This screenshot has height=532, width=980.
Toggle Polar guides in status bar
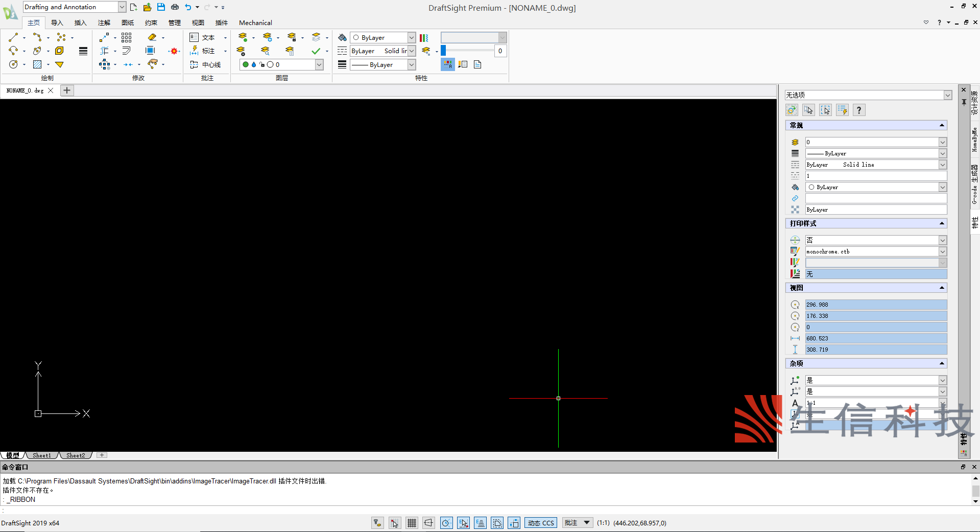[x=446, y=523]
